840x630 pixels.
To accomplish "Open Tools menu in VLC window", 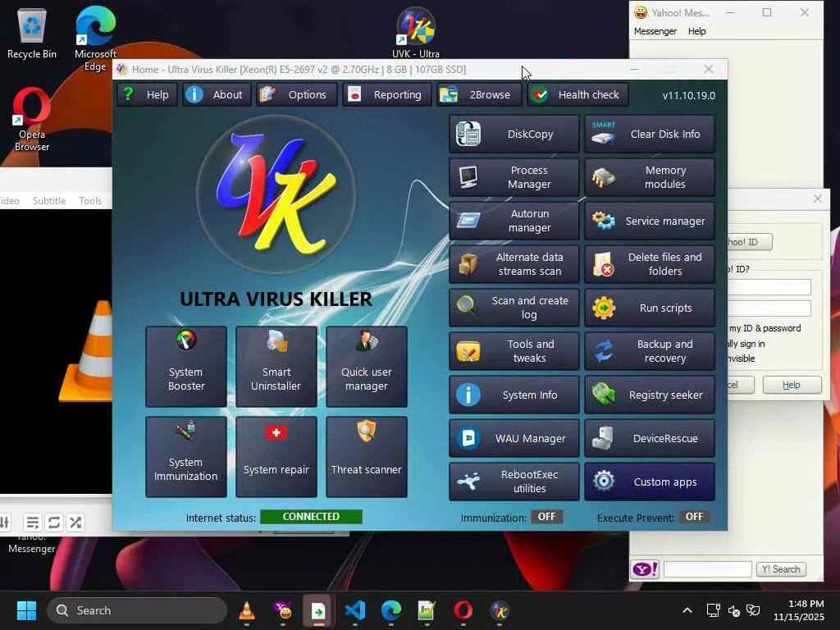I will tap(90, 201).
